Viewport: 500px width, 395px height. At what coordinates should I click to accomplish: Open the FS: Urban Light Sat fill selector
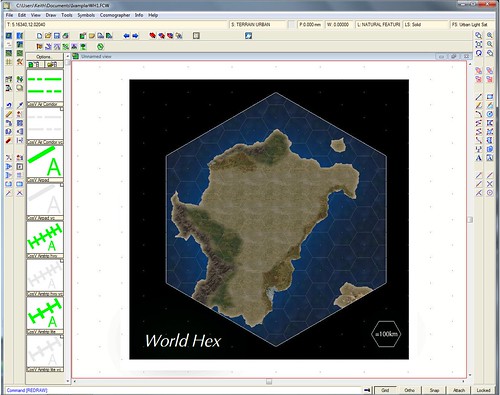coord(472,25)
